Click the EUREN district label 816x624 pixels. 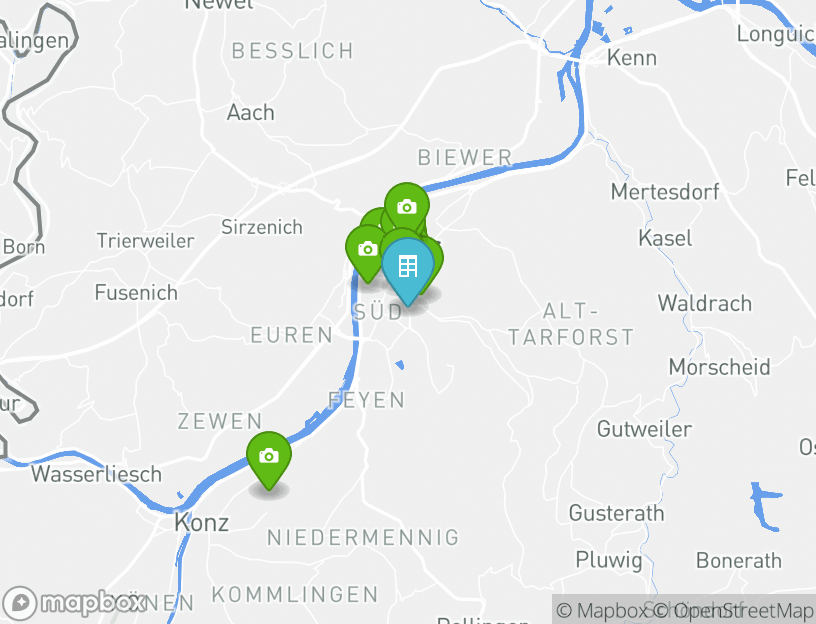point(291,335)
